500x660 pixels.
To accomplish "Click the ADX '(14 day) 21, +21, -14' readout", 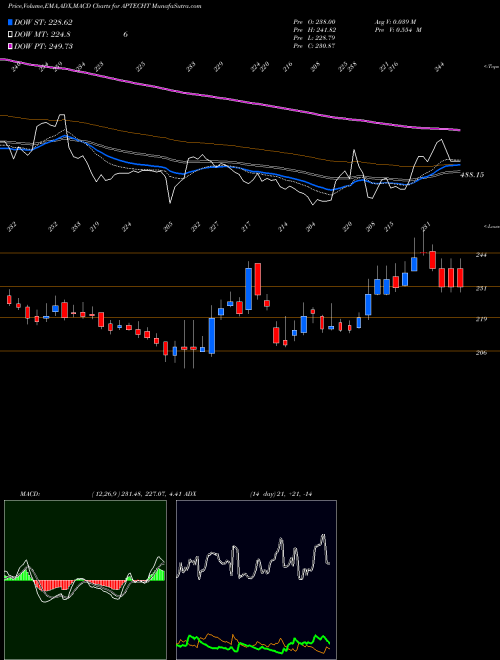I will [281, 494].
